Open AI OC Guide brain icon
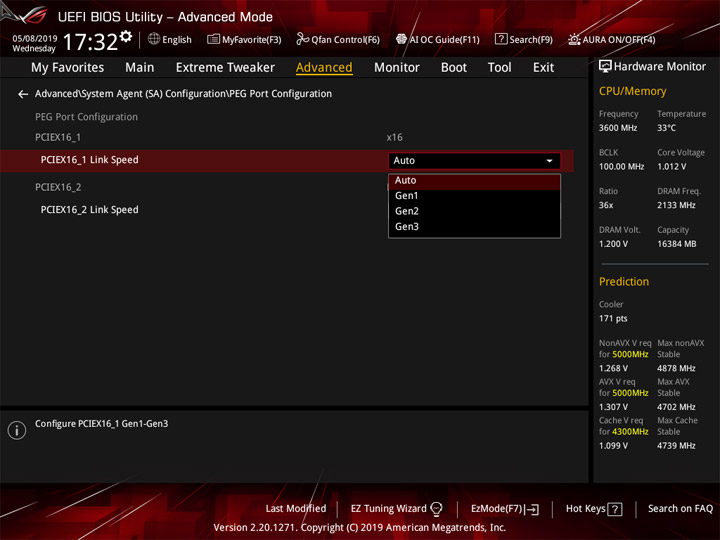Viewport: 720px width, 540px height. pos(401,39)
